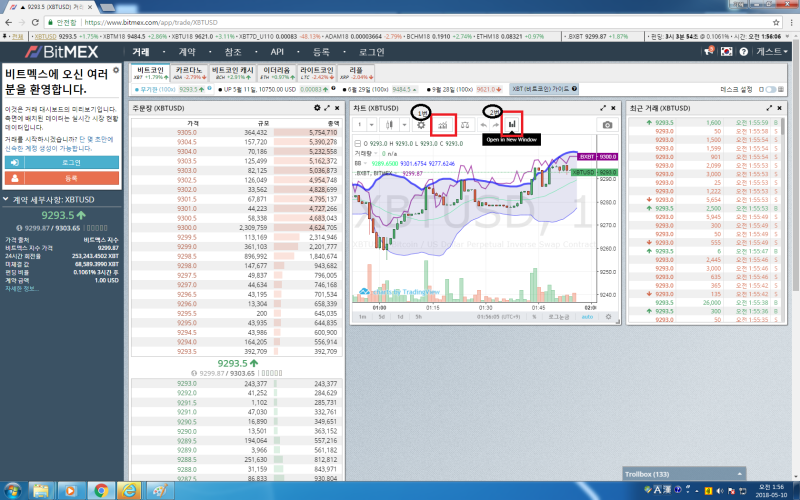
Task: Redo chart action arrow
Action: (x=495, y=124)
